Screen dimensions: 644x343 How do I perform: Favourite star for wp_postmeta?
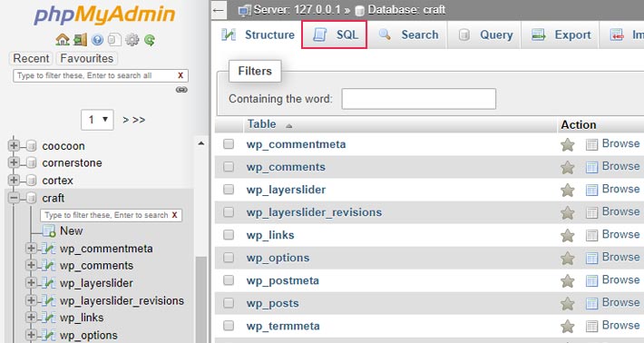[567, 280]
